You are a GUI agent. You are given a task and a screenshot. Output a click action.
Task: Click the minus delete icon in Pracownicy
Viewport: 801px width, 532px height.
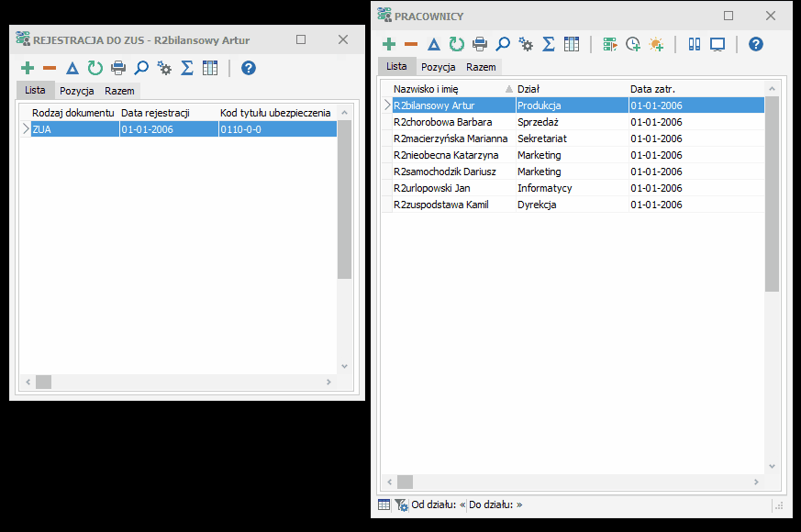pos(411,44)
